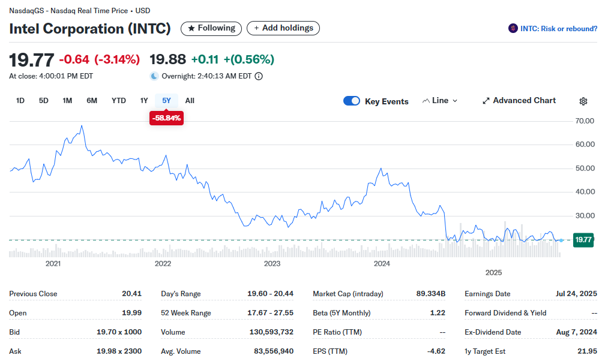
Task: Click Bid value 19.70 x 1000
Action: point(119,332)
